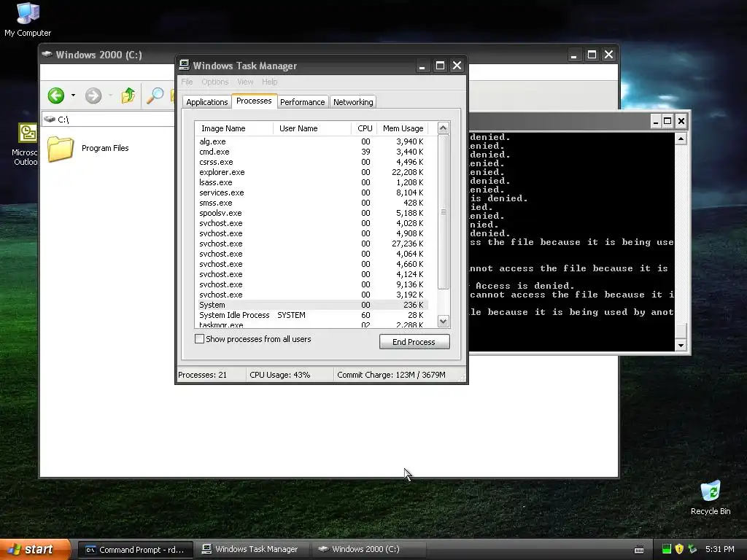Select svchost.exe row using 9,136 K
This screenshot has width=747, height=560.
[312, 284]
